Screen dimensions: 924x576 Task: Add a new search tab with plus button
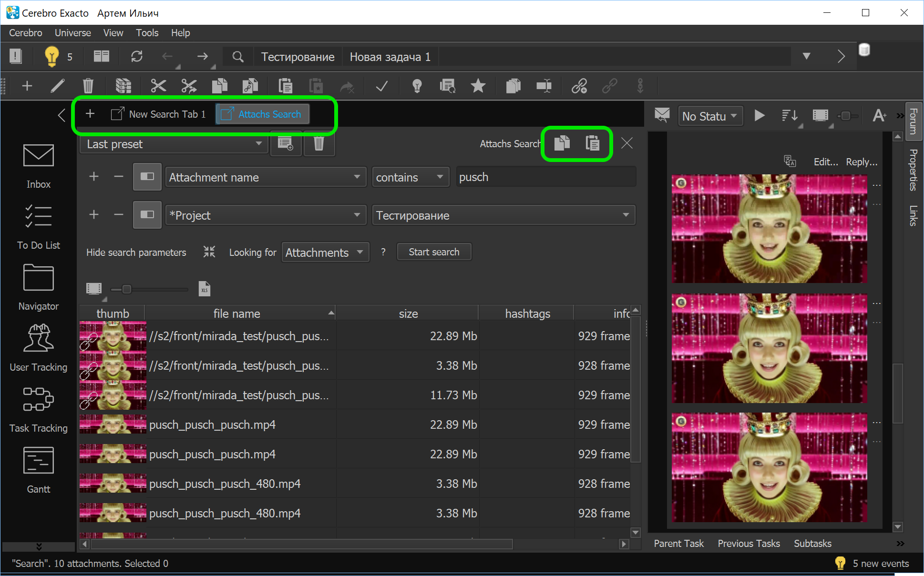coord(90,114)
